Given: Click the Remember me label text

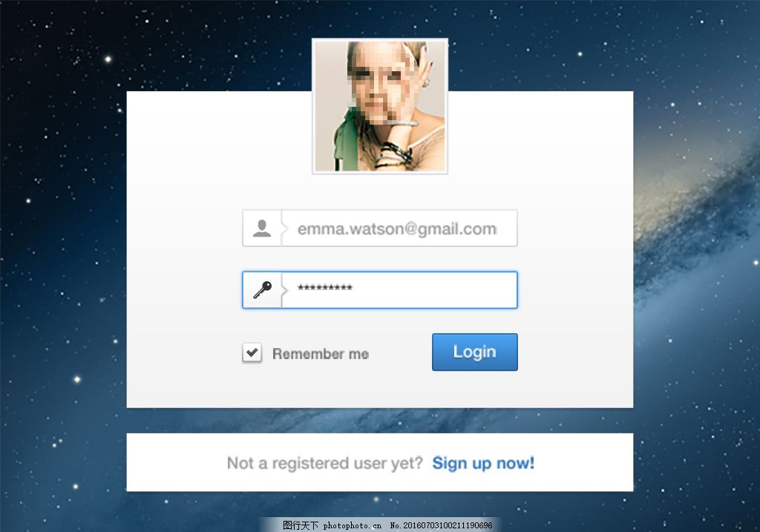Looking at the screenshot, I should click(x=321, y=354).
